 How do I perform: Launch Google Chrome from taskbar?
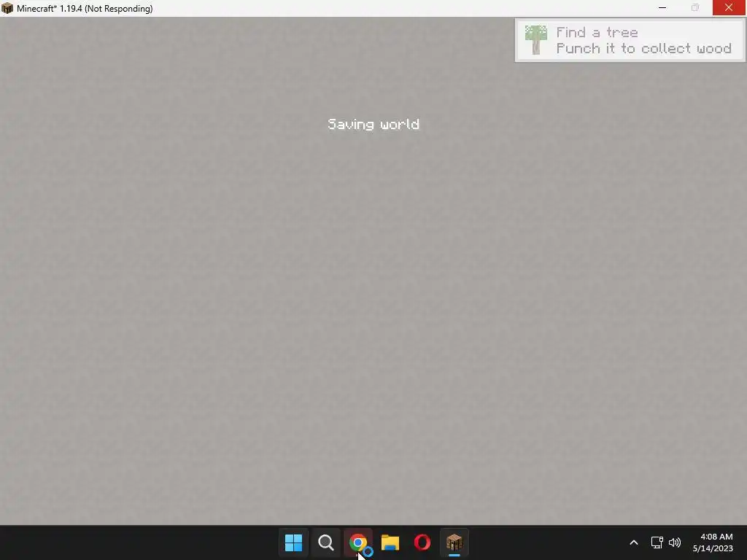pyautogui.click(x=357, y=542)
